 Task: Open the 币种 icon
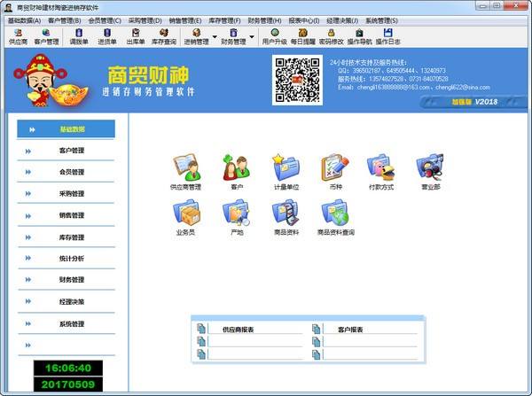click(333, 167)
